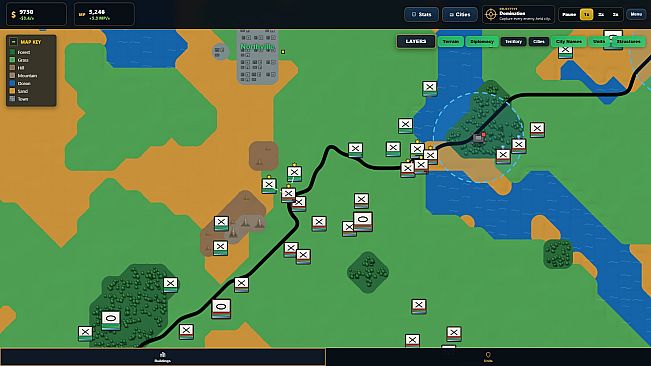The image size is (651, 366).
Task: Enable the Territory layer
Action: tap(514, 41)
